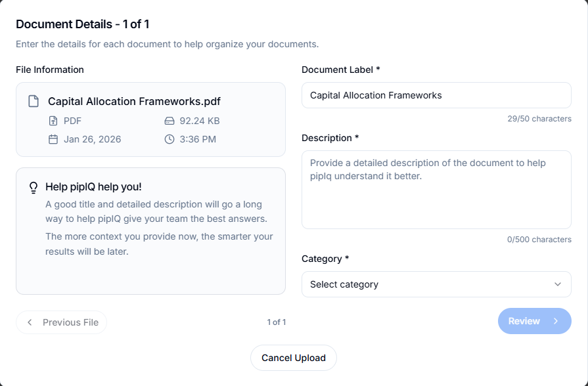Click the document file icon beside the filename
The height and width of the screenshot is (386, 588).
click(33, 102)
